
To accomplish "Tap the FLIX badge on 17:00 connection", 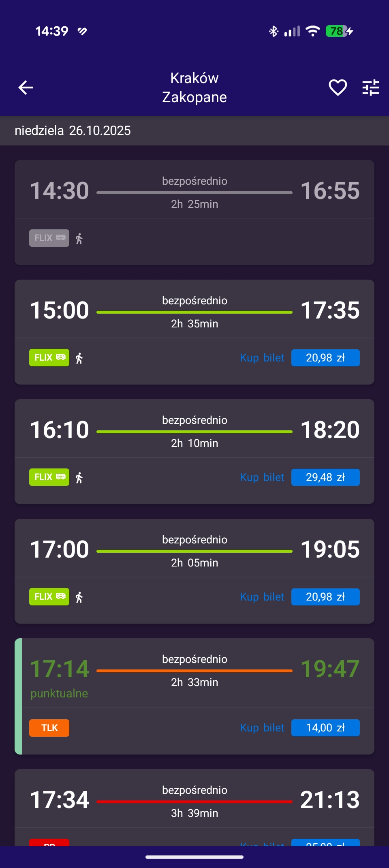I will 49,596.
